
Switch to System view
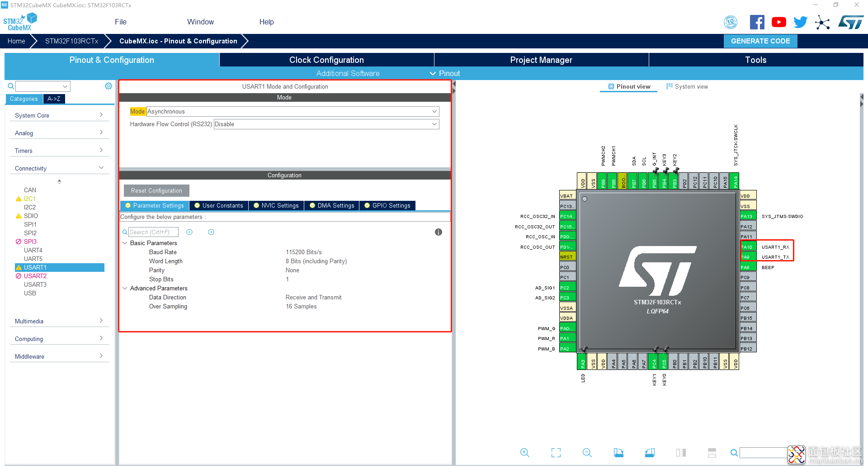pyautogui.click(x=687, y=86)
